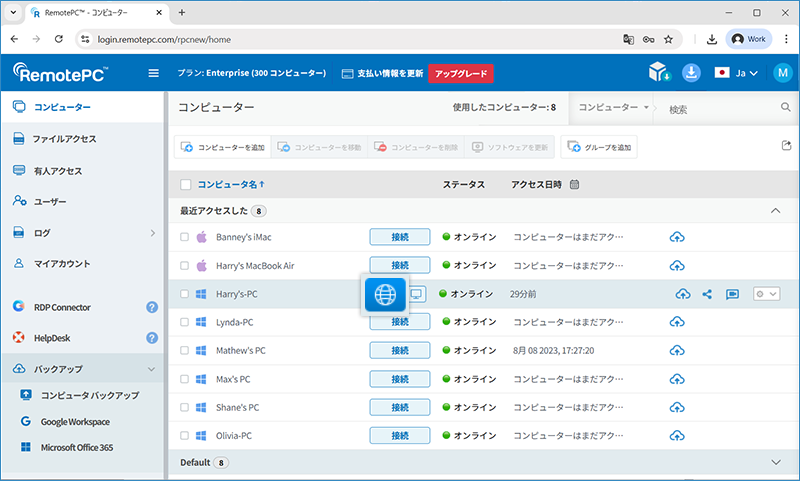Open the settings gear dropdown for Harry's-PC
The image size is (800, 481).
[x=766, y=294]
